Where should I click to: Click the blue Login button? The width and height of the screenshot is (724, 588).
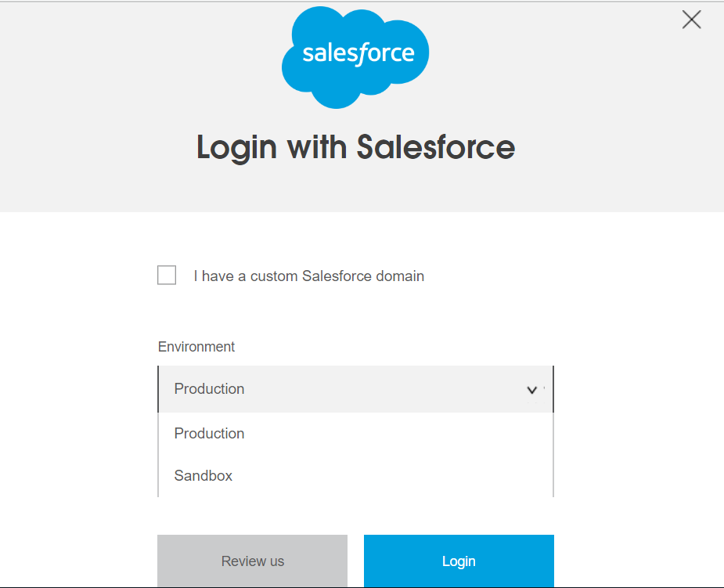459,561
